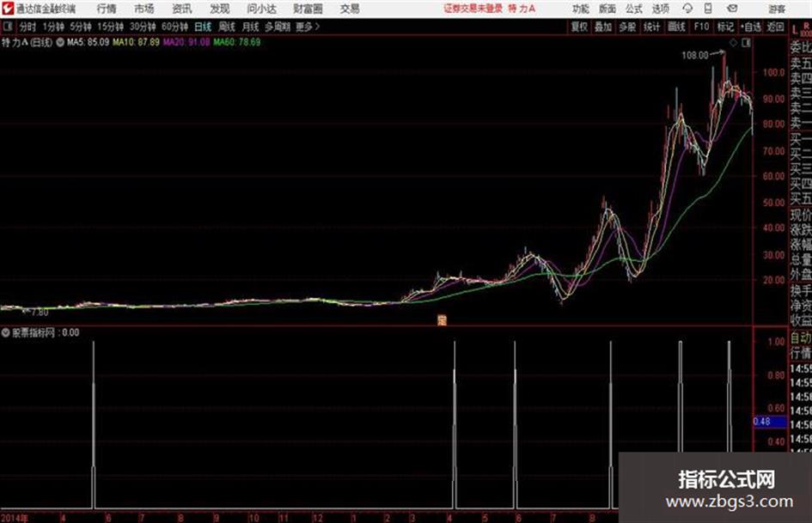This screenshot has width=812, height=523.
Task: Click the 7.80 low price label
Action: coord(39,313)
